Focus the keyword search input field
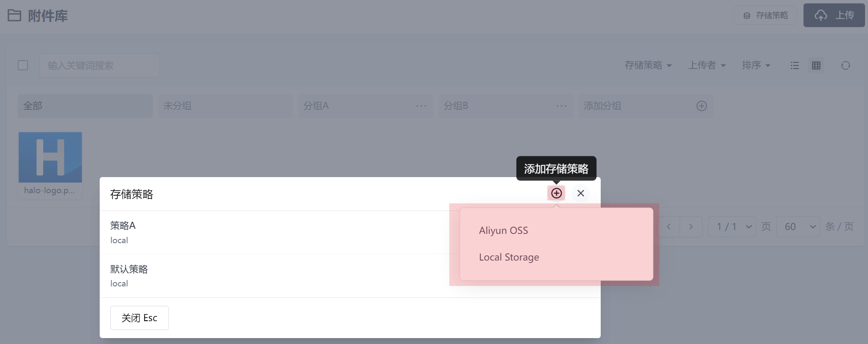The width and height of the screenshot is (868, 344). coord(100,65)
